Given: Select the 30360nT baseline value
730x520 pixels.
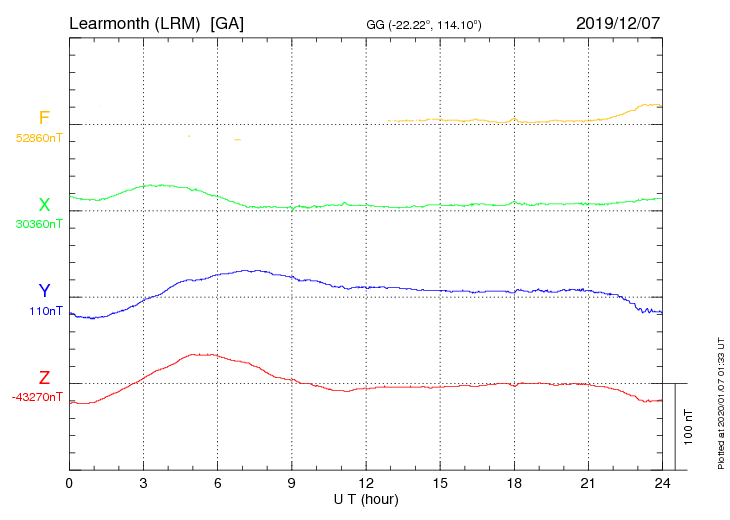Looking at the screenshot, I should (39, 224).
